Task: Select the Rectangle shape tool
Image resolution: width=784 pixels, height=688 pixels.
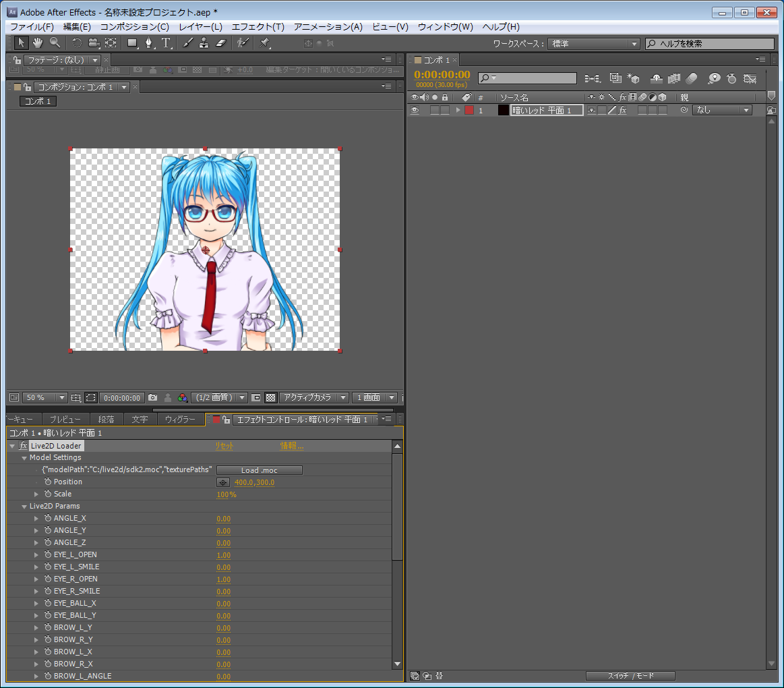Action: tap(132, 43)
